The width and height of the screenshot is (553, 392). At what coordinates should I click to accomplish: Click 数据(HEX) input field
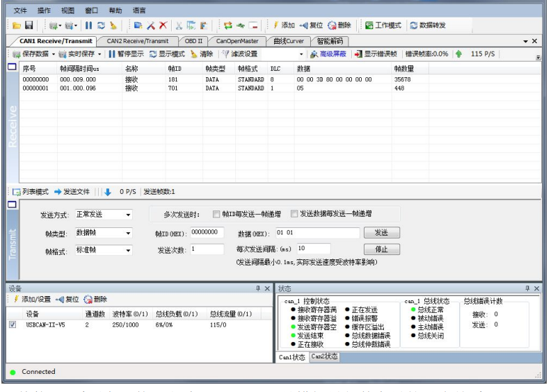tap(317, 233)
